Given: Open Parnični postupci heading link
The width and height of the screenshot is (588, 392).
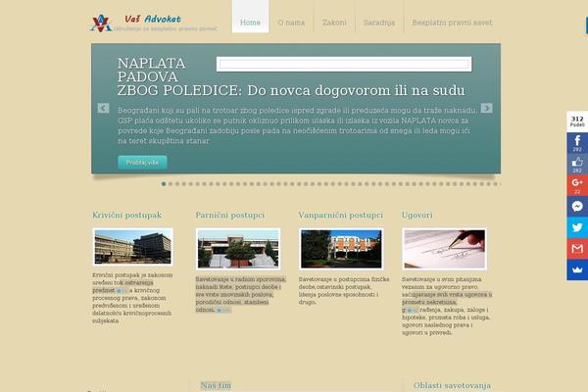Looking at the screenshot, I should point(230,216).
